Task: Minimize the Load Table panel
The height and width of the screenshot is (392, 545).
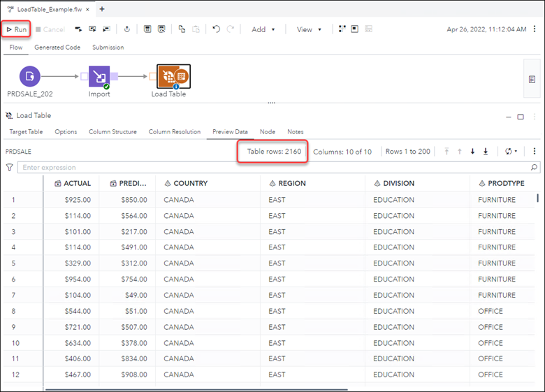Action: (x=509, y=117)
